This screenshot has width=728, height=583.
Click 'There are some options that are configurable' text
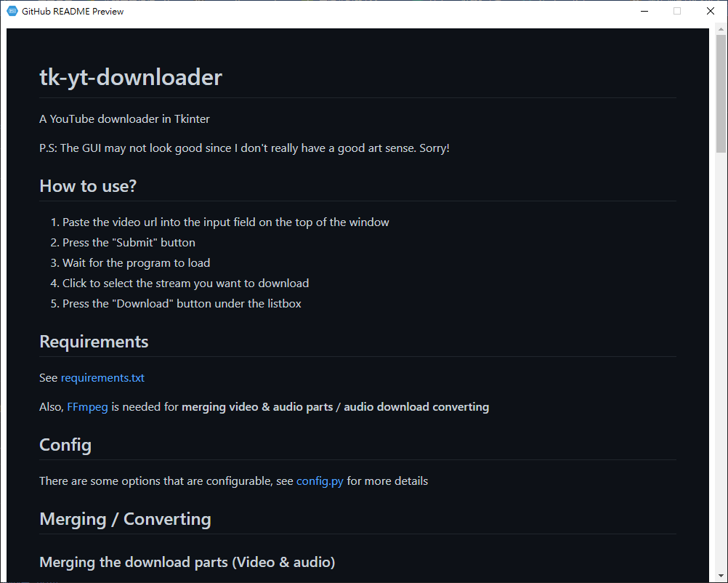coord(155,481)
